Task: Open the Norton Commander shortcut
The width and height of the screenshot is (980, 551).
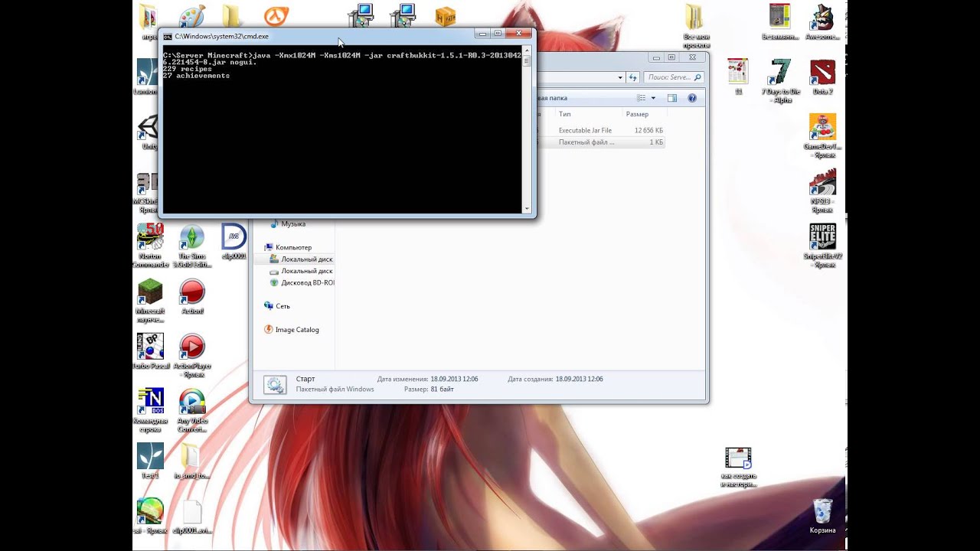Action: pyautogui.click(x=149, y=245)
